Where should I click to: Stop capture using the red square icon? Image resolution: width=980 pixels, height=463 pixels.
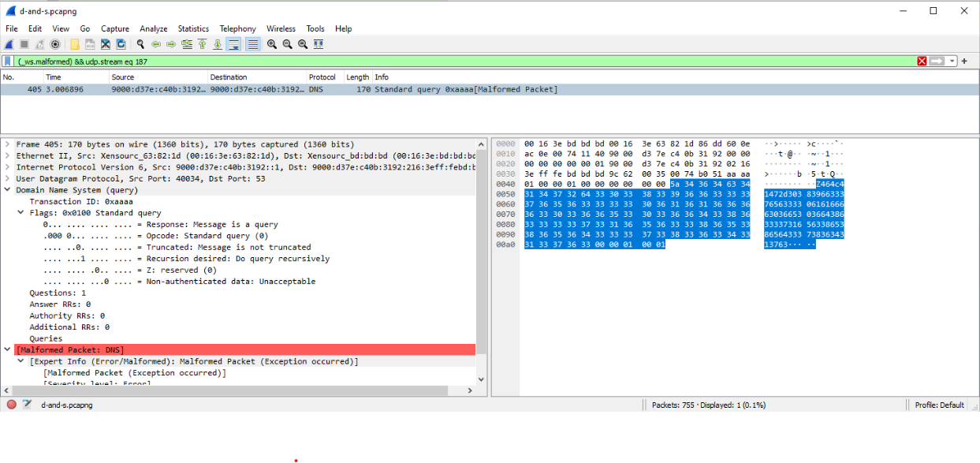pos(24,44)
